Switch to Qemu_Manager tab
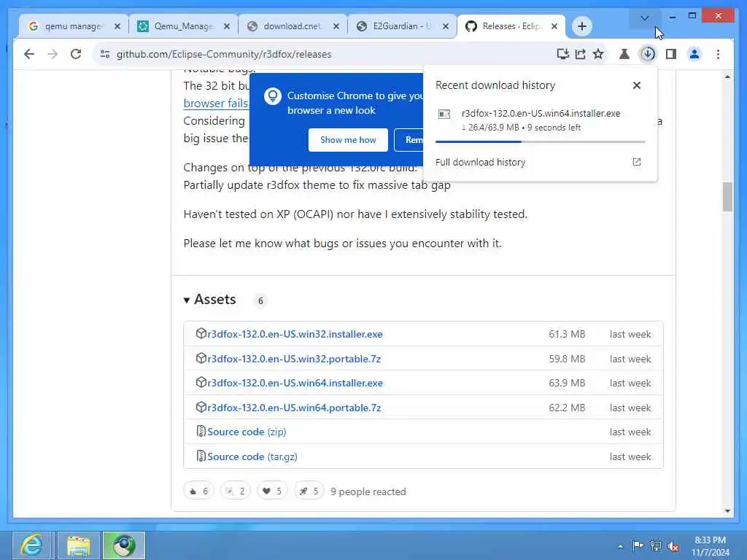Viewport: 747px width, 560px height. pyautogui.click(x=182, y=26)
